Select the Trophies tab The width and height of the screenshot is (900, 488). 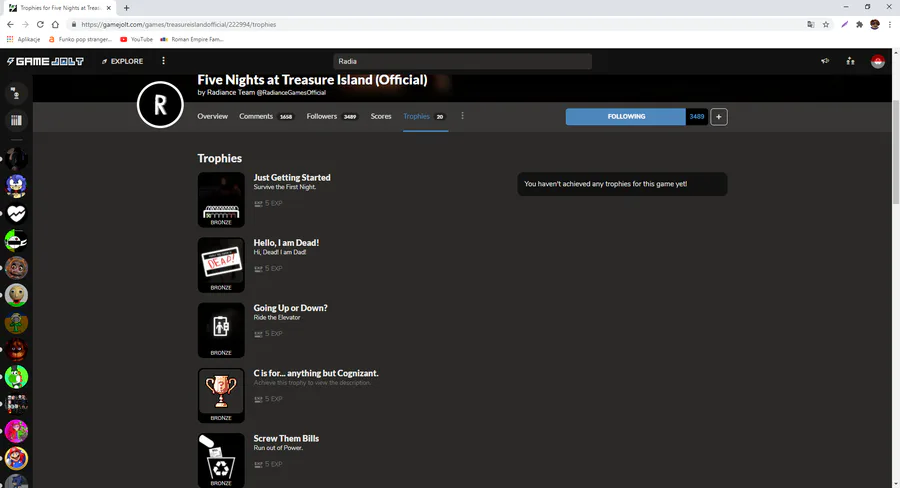tap(425, 116)
